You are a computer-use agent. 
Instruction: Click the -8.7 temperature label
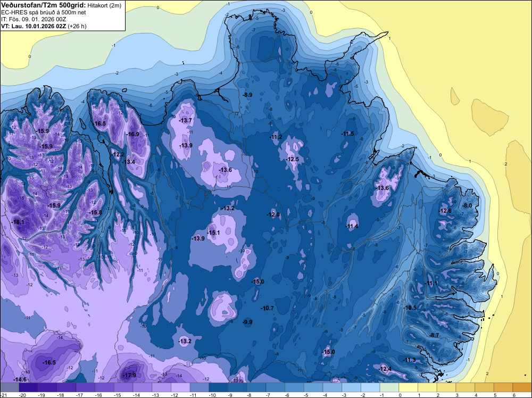point(434,335)
